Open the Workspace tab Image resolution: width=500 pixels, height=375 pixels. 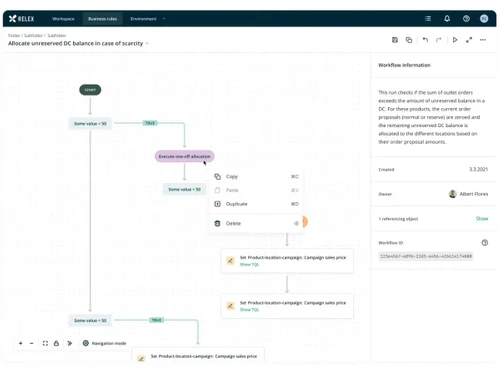(63, 19)
